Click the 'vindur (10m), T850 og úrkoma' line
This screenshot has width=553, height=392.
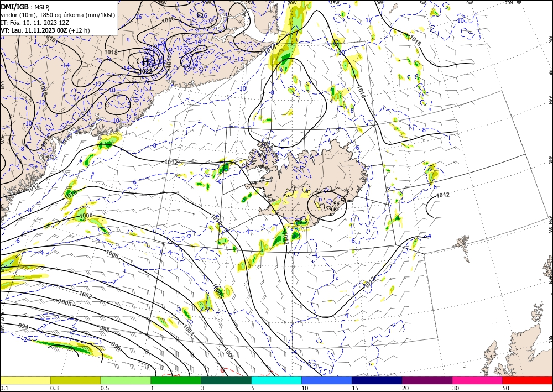(x=58, y=14)
